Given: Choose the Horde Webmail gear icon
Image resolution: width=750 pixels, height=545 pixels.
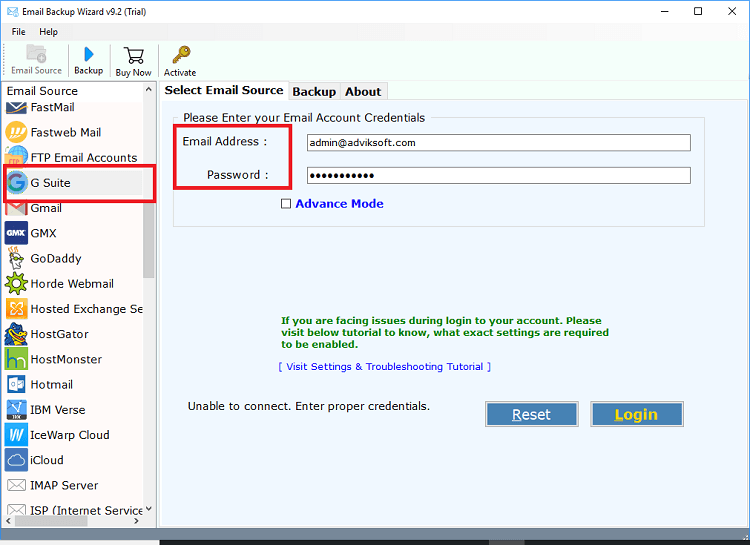Looking at the screenshot, I should pos(16,283).
